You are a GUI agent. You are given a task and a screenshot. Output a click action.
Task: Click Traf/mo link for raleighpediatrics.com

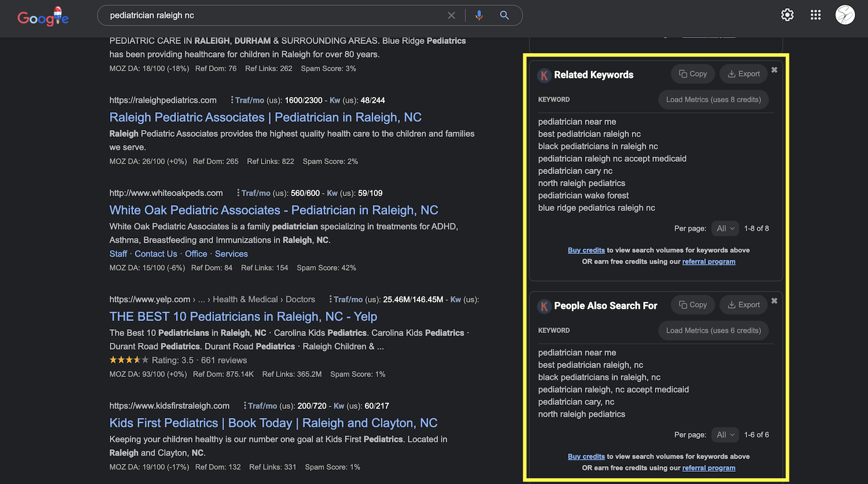249,101
